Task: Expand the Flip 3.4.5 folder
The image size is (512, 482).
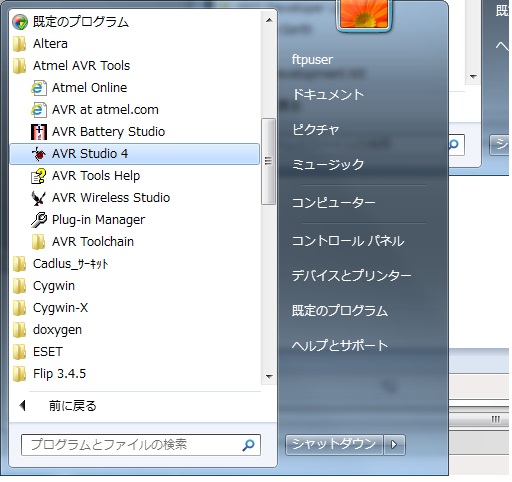Action: pyautogui.click(x=135, y=374)
